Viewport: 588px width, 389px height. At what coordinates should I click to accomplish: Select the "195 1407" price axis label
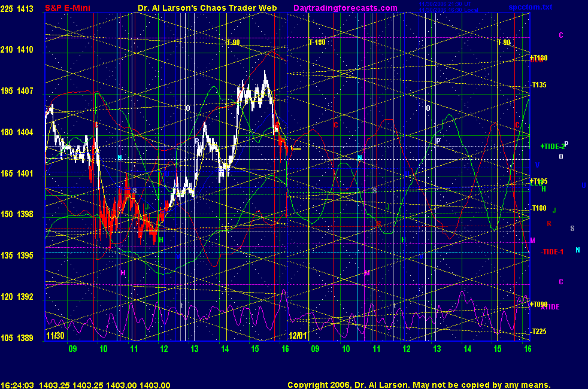pyautogui.click(x=17, y=91)
